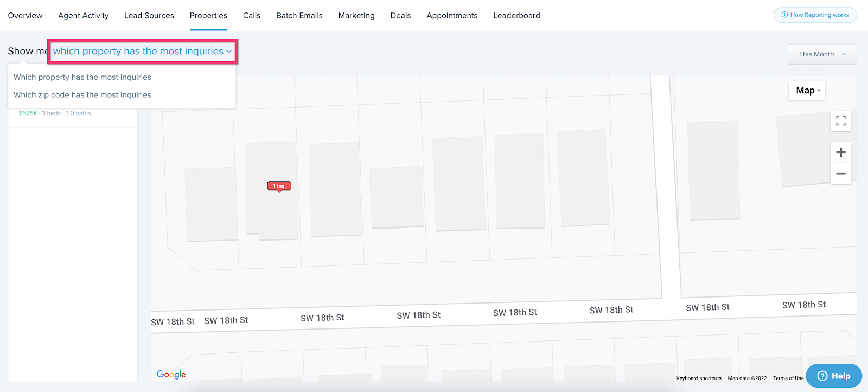The image size is (868, 392).
Task: View the Appointments tab
Action: pos(452,16)
